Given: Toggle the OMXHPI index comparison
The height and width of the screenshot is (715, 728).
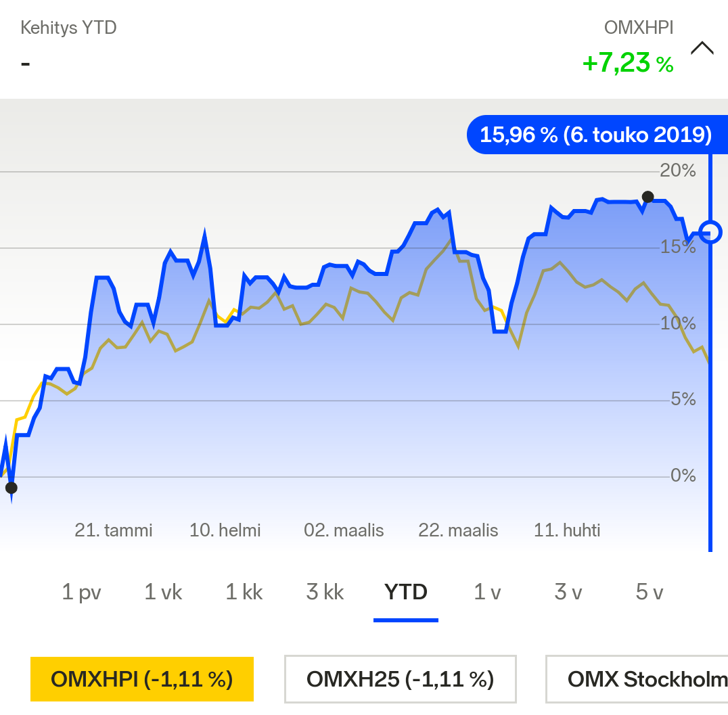Looking at the screenshot, I should click(142, 678).
